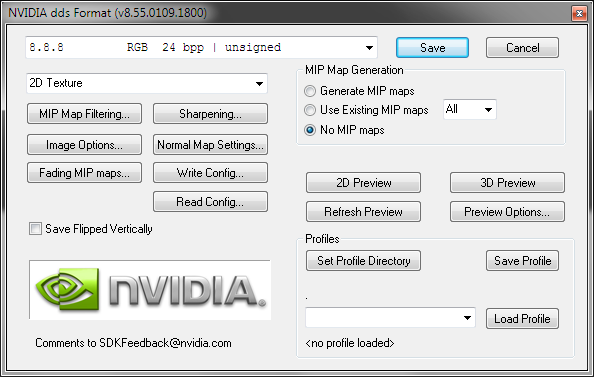Click Write Config button
Viewport: 594px width, 377px height.
pyautogui.click(x=210, y=173)
